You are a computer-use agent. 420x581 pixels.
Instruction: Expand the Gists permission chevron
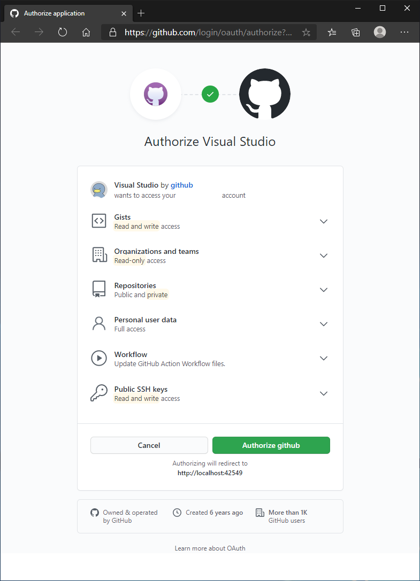pyautogui.click(x=324, y=222)
